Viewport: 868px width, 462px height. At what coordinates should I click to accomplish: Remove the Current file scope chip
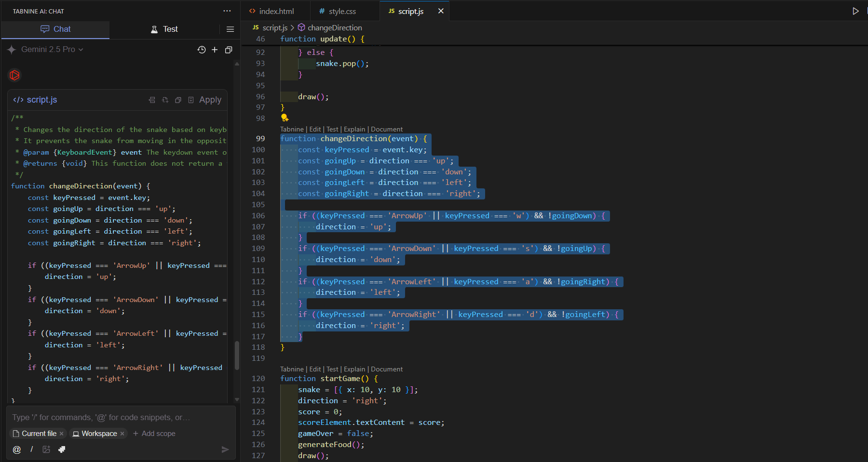click(61, 434)
